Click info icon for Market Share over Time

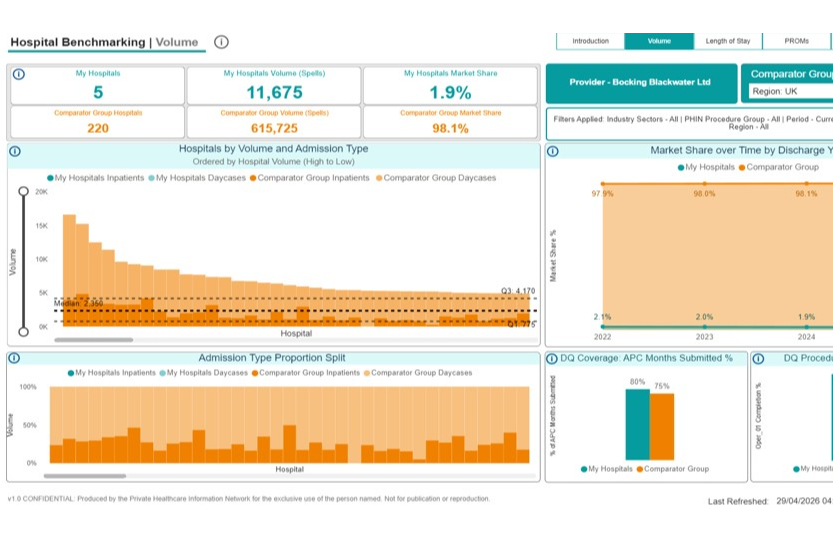pyautogui.click(x=552, y=151)
